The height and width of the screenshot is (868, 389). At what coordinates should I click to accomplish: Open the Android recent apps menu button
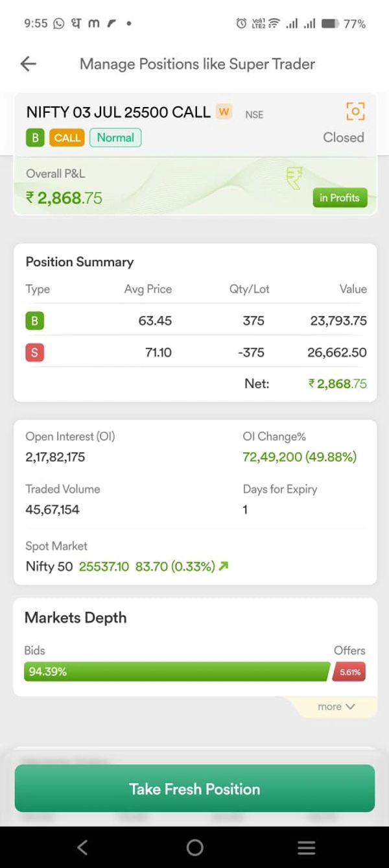point(306,847)
